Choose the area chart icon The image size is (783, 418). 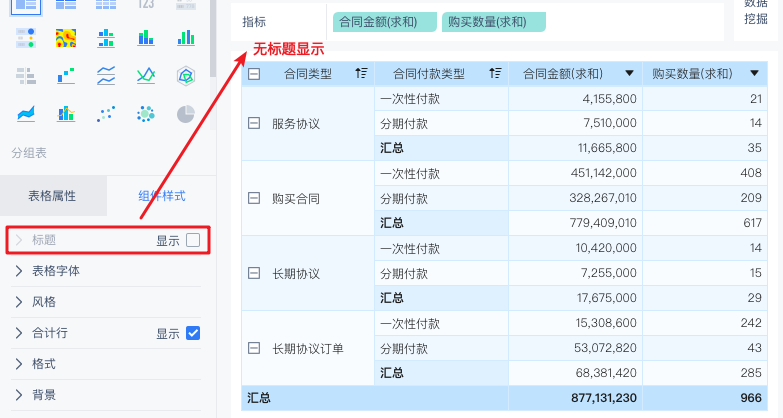(26, 114)
